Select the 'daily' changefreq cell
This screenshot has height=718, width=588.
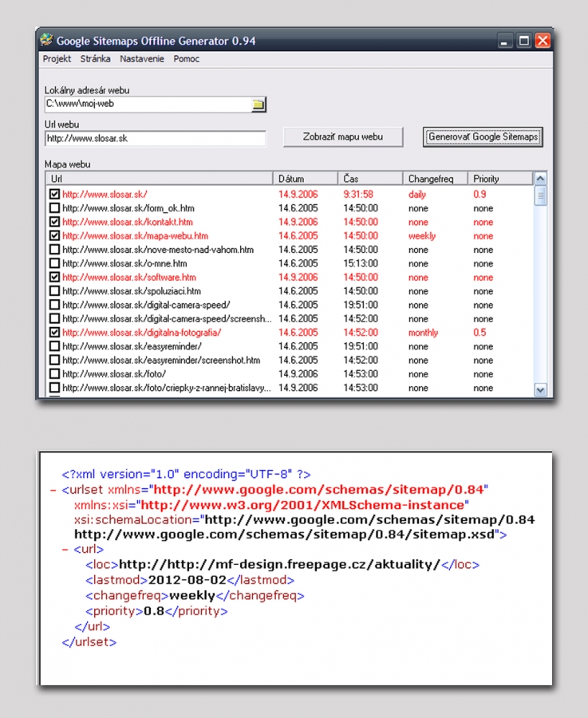click(417, 195)
